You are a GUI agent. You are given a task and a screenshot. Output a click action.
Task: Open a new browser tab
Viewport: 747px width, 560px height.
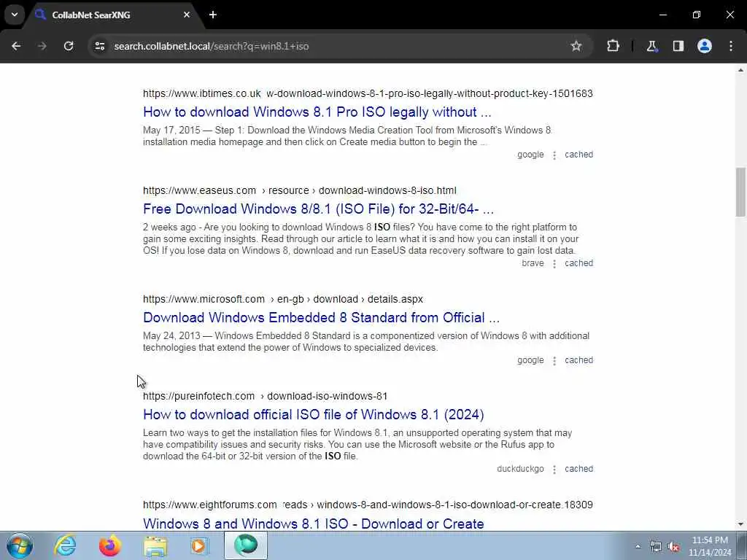[213, 15]
